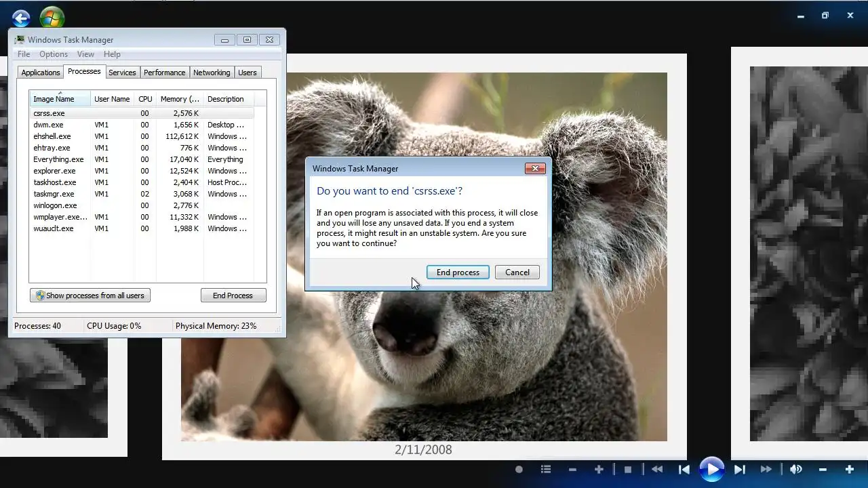Switch to the Applications tab

pyautogui.click(x=41, y=73)
